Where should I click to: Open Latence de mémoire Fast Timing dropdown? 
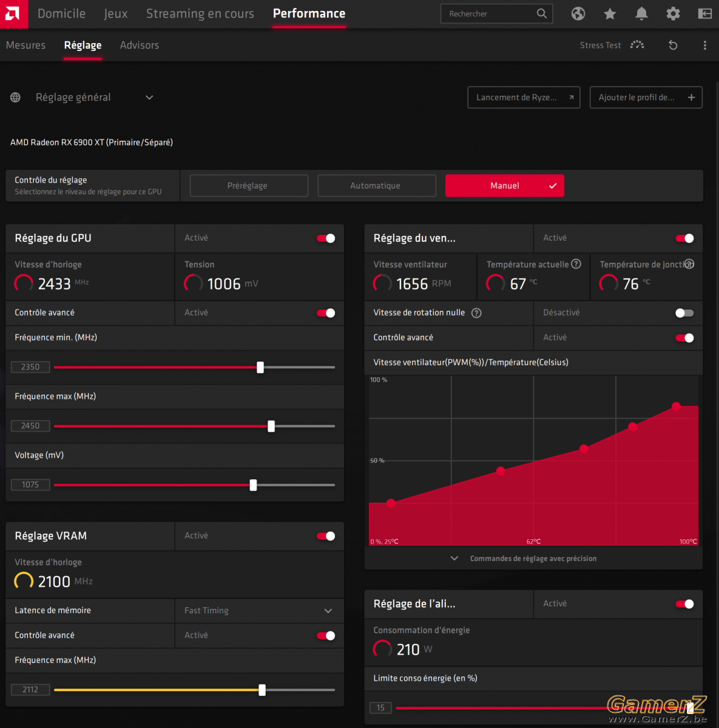(x=259, y=611)
